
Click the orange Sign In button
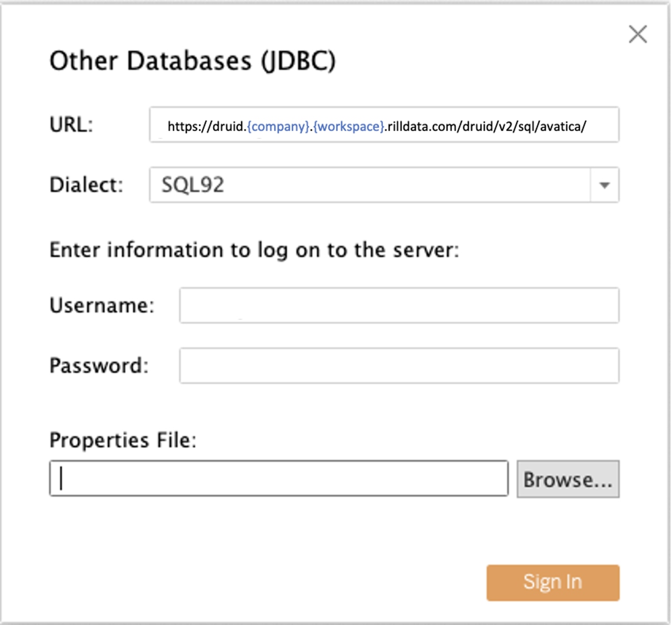[553, 582]
